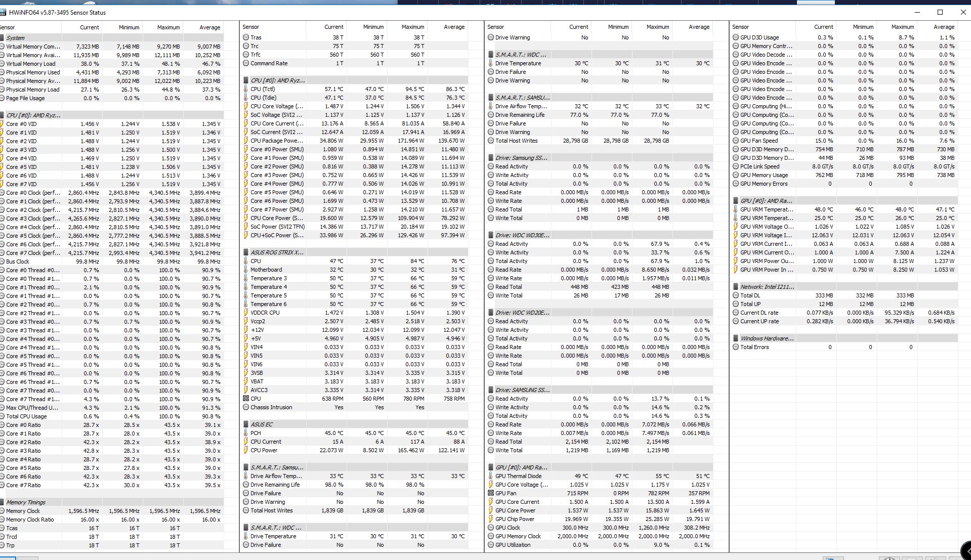Select the Core #7 Ratio row label
971x560 pixels.
click(x=23, y=485)
